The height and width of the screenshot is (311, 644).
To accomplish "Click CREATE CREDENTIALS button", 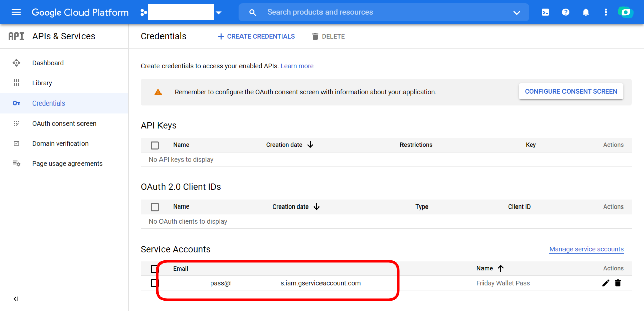I will pyautogui.click(x=256, y=36).
